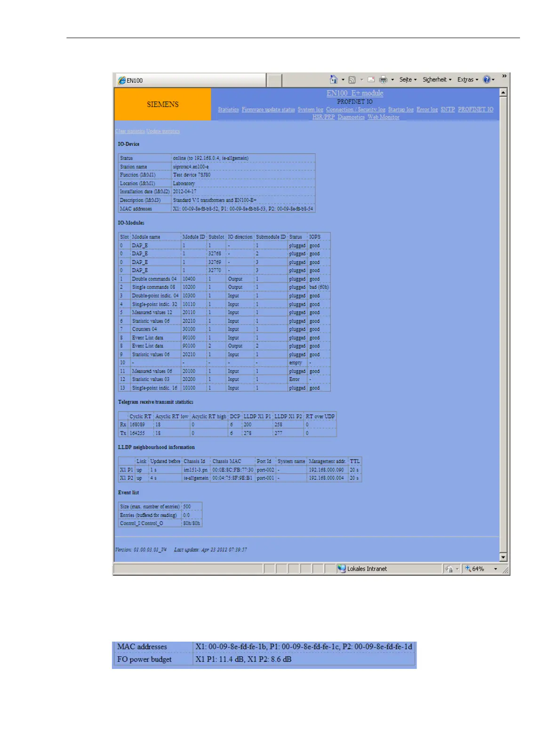Click the empty new tab button
The width and height of the screenshot is (560, 747).
pos(274,80)
